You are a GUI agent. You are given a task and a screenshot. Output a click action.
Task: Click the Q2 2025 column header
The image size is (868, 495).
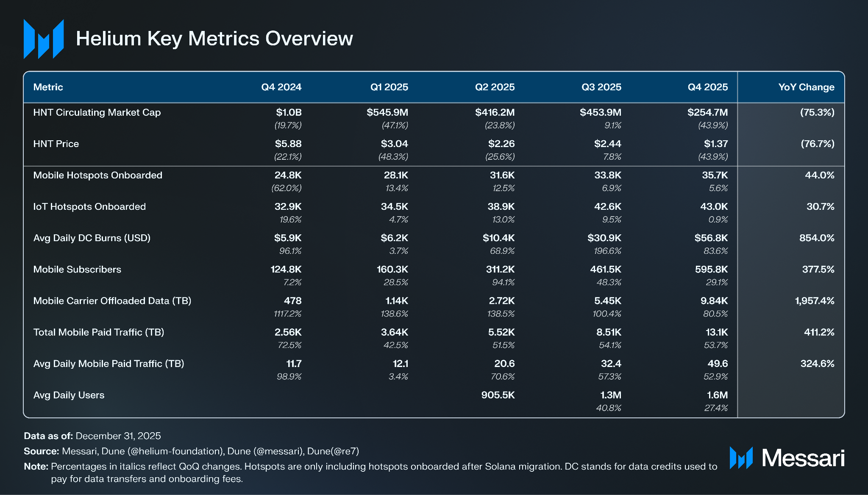[495, 87]
